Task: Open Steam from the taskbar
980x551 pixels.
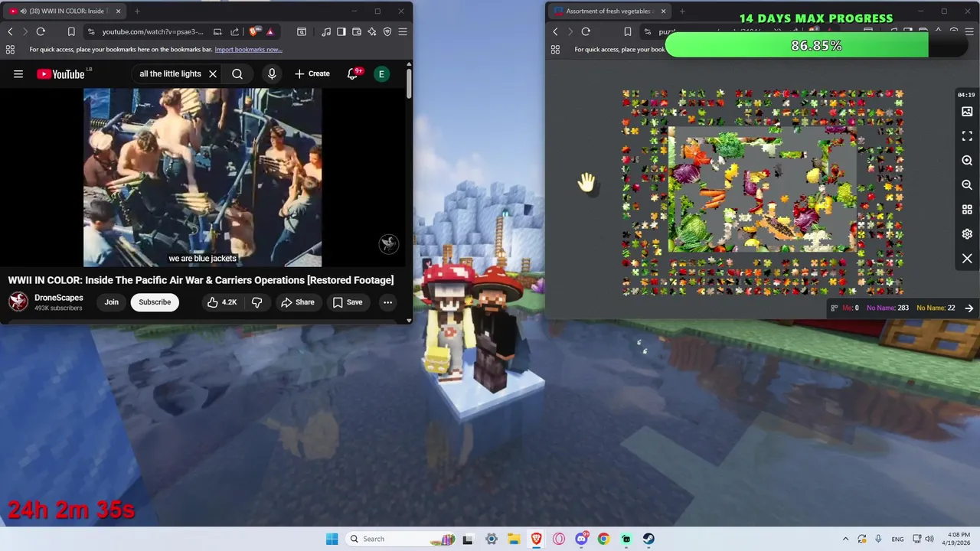Action: coord(648,539)
